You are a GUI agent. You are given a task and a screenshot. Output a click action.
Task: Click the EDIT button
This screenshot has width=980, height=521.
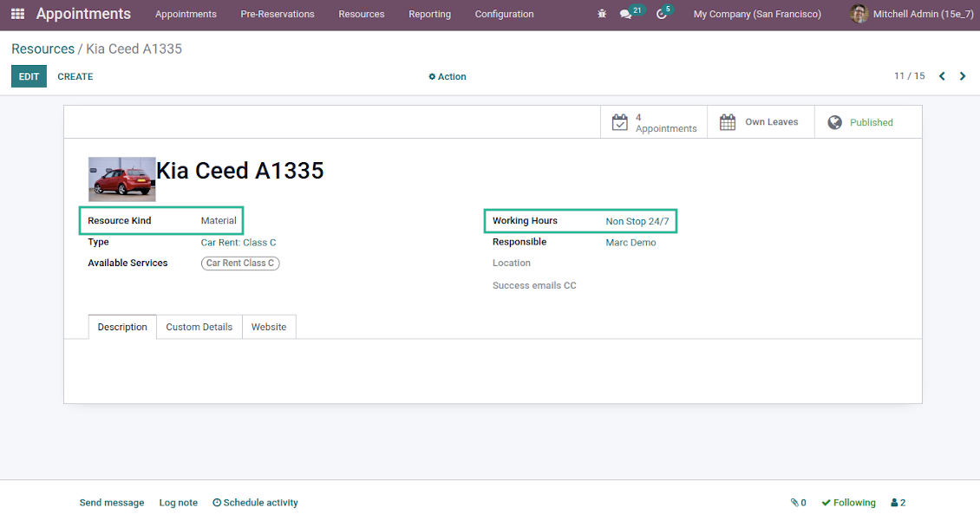[x=29, y=76]
